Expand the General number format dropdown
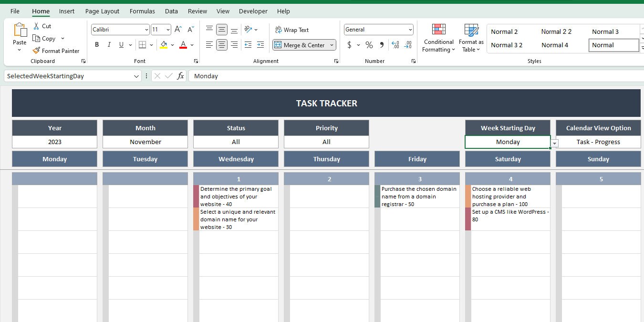 pyautogui.click(x=410, y=29)
